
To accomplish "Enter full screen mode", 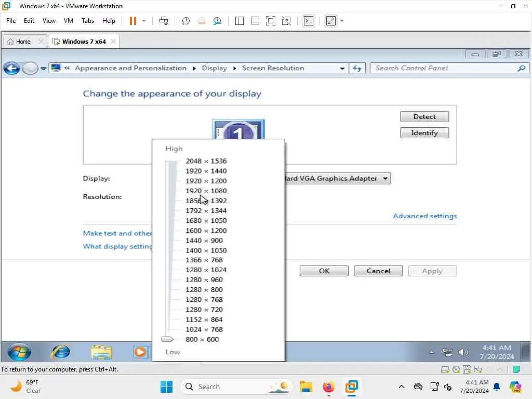I will (x=270, y=21).
